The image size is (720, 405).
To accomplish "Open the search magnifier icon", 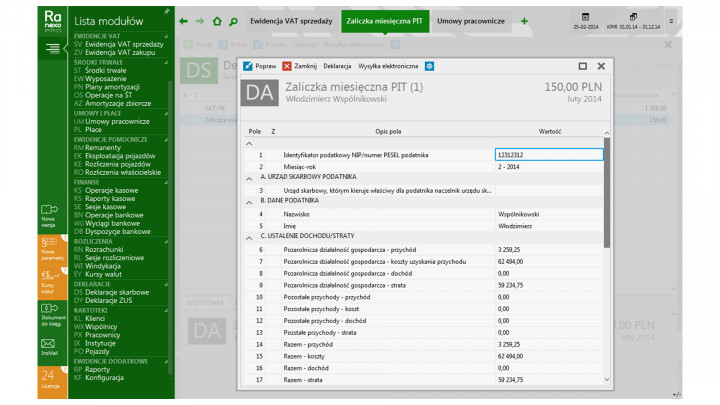I will pyautogui.click(x=233, y=20).
